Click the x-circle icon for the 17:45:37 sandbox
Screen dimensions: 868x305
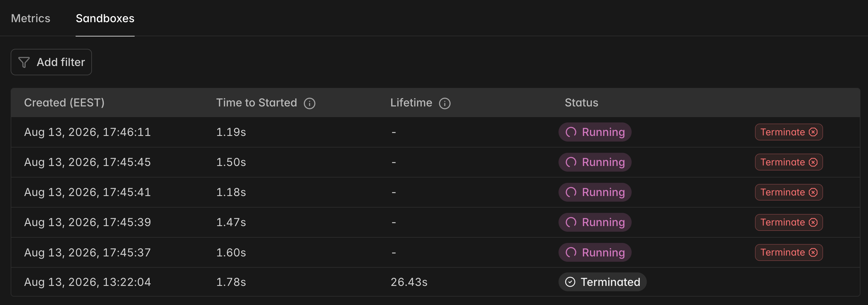[x=813, y=252]
